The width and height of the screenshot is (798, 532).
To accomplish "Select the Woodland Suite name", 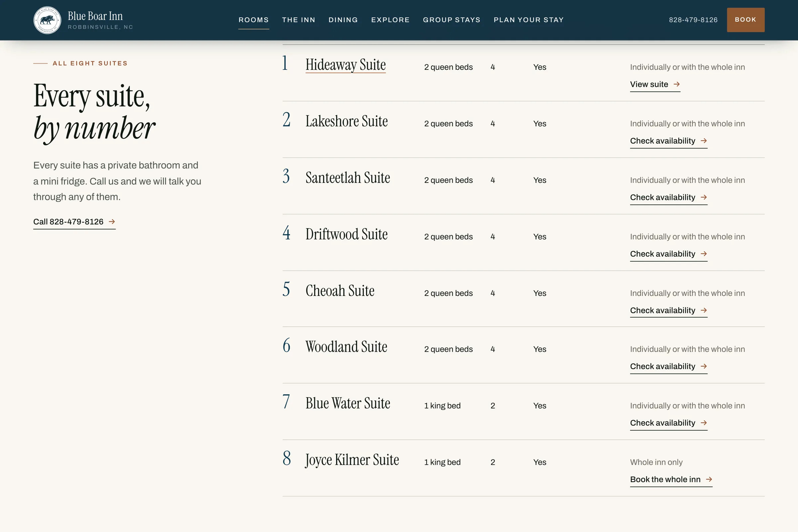I will click(x=346, y=347).
